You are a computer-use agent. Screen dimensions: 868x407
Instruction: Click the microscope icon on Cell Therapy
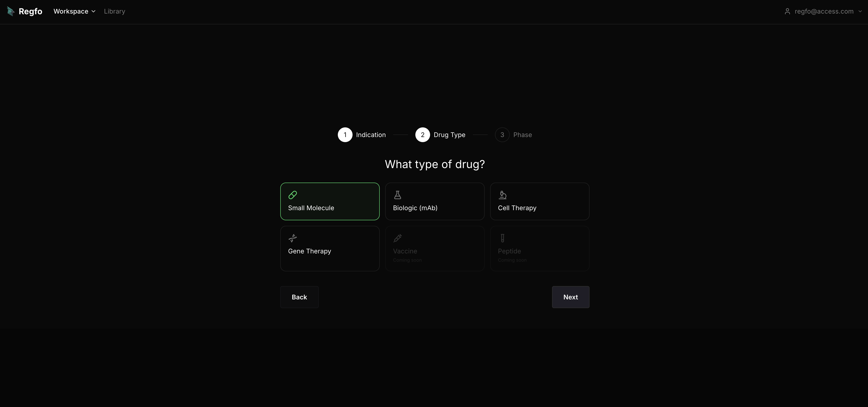point(502,195)
